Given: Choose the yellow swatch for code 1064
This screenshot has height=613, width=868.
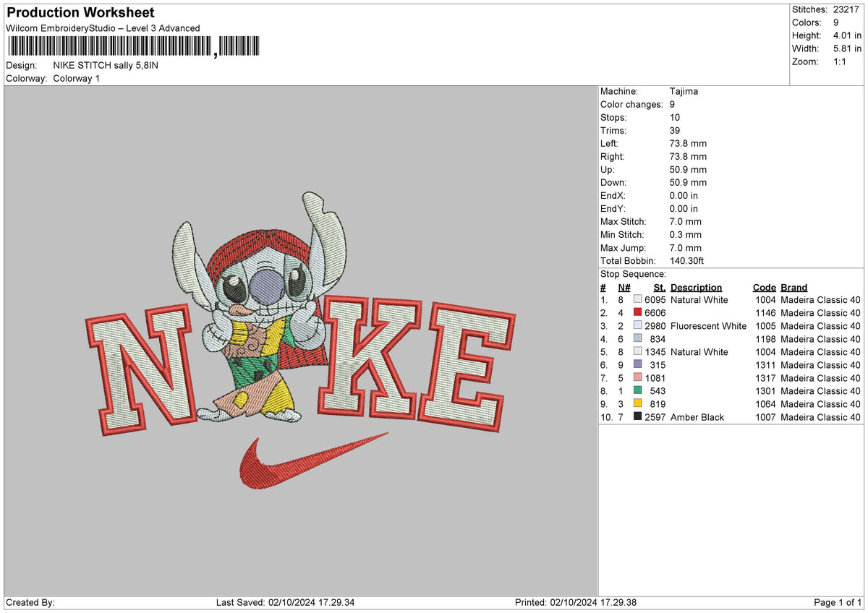Looking at the screenshot, I should pyautogui.click(x=637, y=404).
